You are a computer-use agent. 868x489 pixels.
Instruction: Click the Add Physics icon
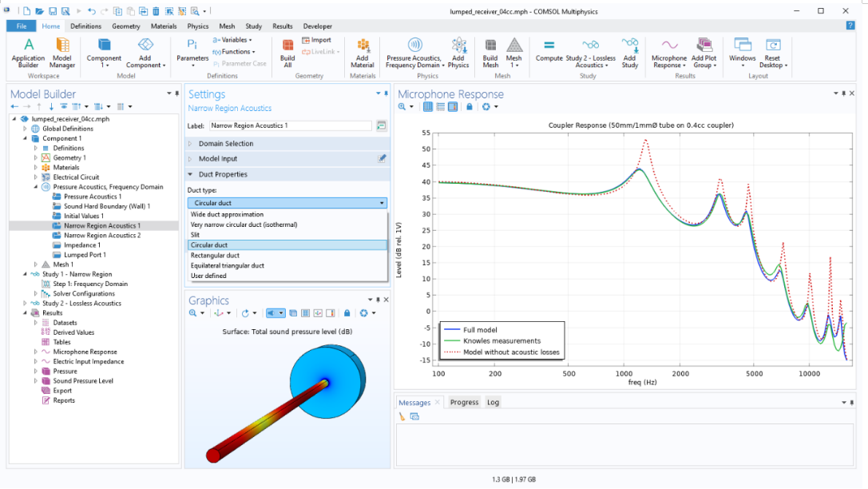click(458, 46)
